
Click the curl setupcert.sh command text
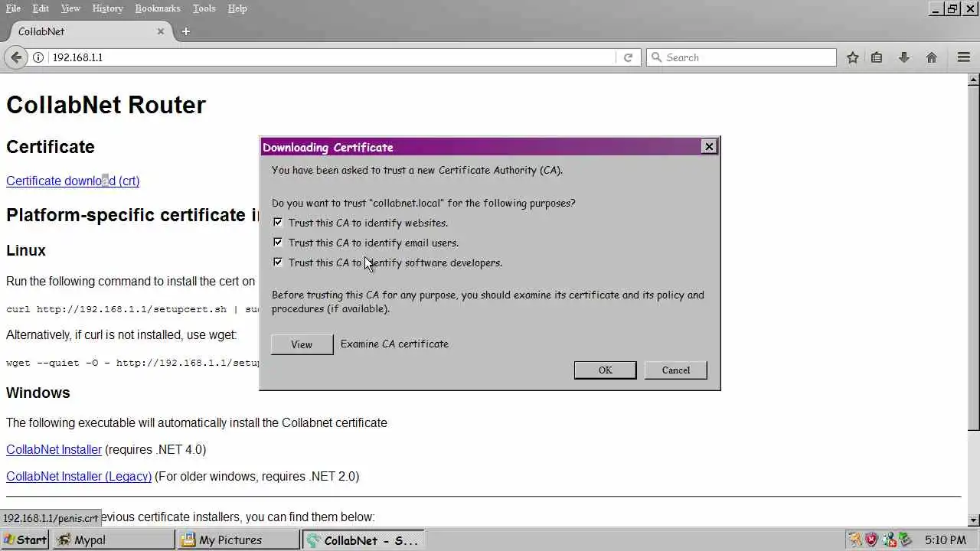tap(132, 309)
